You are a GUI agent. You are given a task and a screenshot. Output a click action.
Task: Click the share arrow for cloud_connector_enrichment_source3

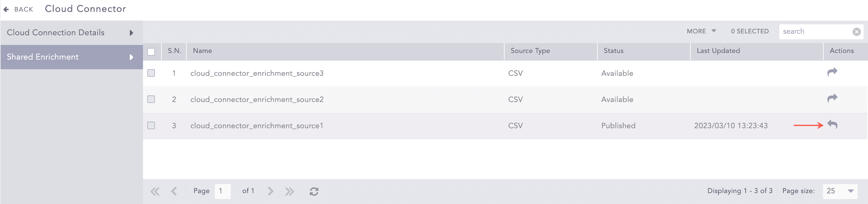tap(832, 72)
